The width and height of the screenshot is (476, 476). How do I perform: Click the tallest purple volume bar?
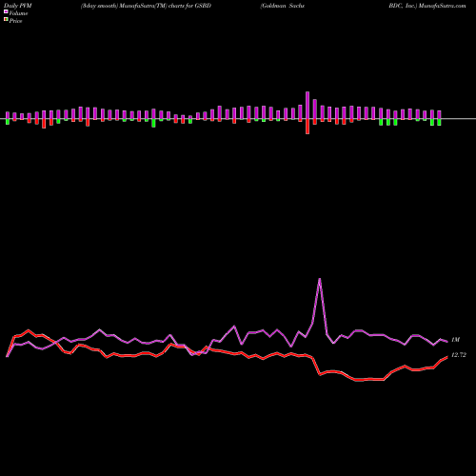pyautogui.click(x=307, y=105)
